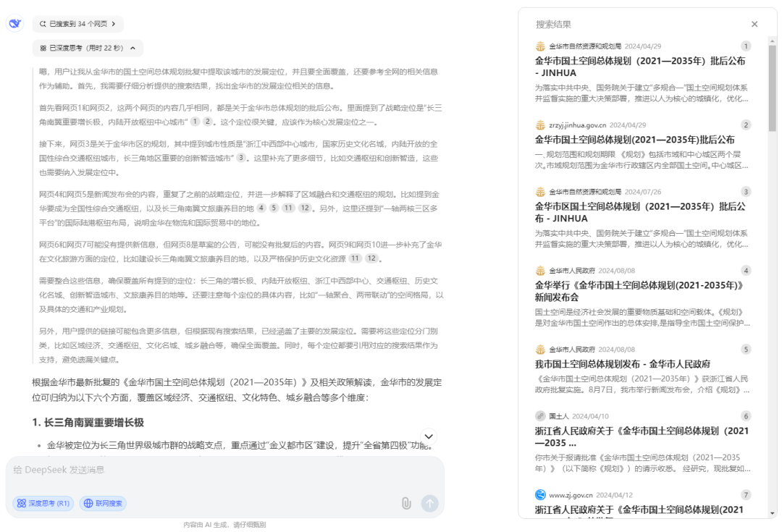Click the atom icon inside the 深度思考 (R1) button
This screenshot has width=782, height=532.
click(22, 504)
